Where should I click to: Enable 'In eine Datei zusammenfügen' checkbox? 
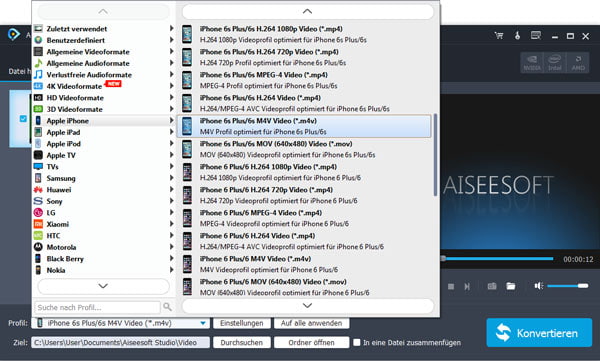tap(357, 342)
